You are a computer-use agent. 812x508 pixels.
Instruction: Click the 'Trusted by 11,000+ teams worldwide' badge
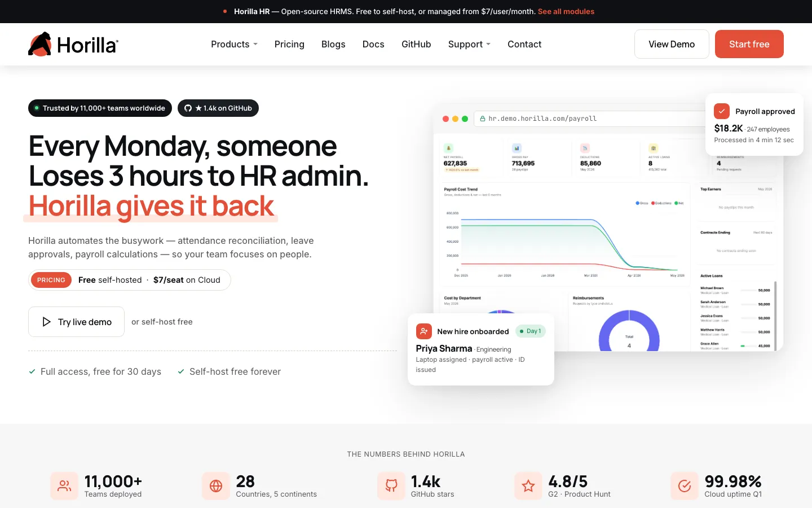tap(100, 108)
